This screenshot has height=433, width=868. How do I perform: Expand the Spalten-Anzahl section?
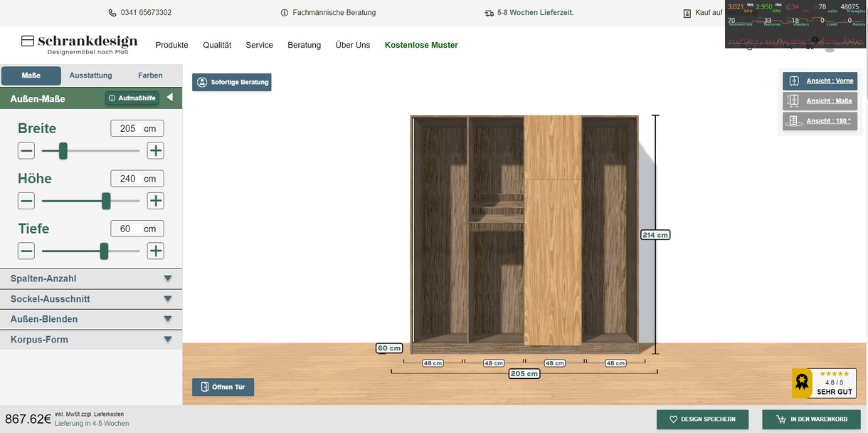(91, 278)
